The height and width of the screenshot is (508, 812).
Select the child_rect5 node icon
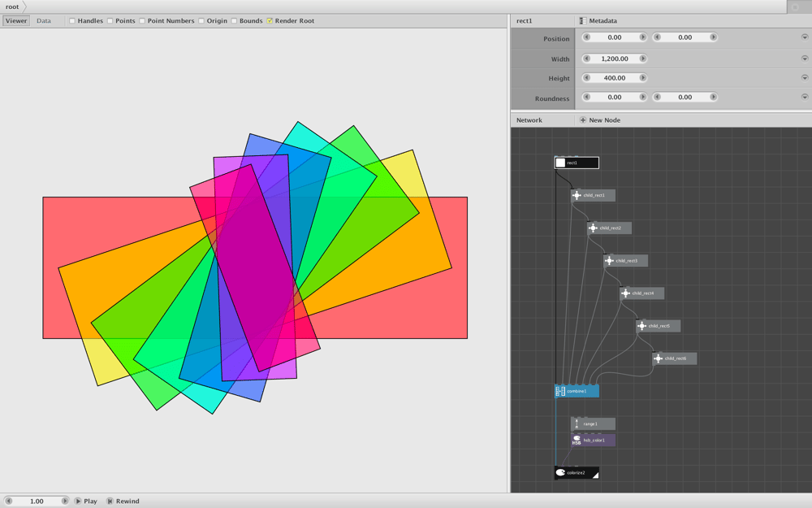pos(642,326)
